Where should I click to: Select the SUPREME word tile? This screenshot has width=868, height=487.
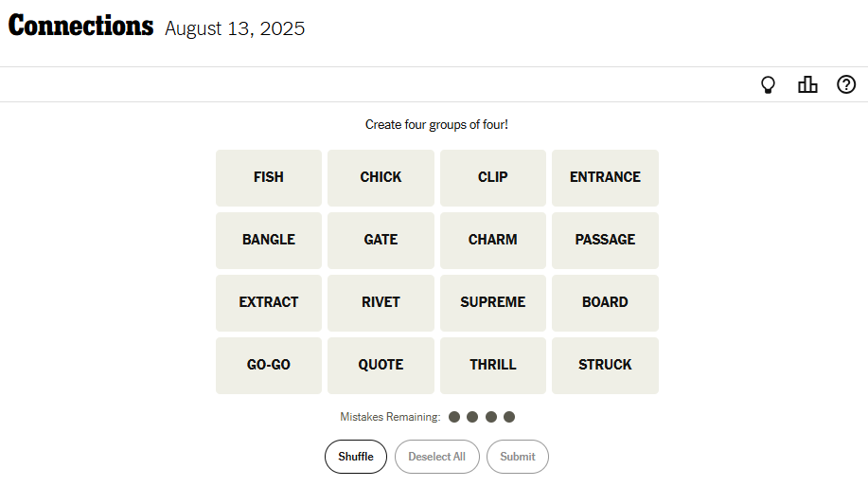[493, 302]
